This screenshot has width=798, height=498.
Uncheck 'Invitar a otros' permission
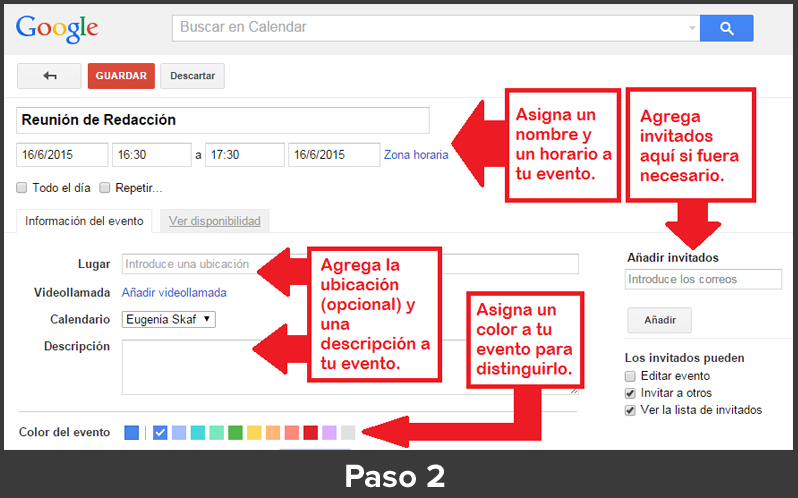click(630, 393)
